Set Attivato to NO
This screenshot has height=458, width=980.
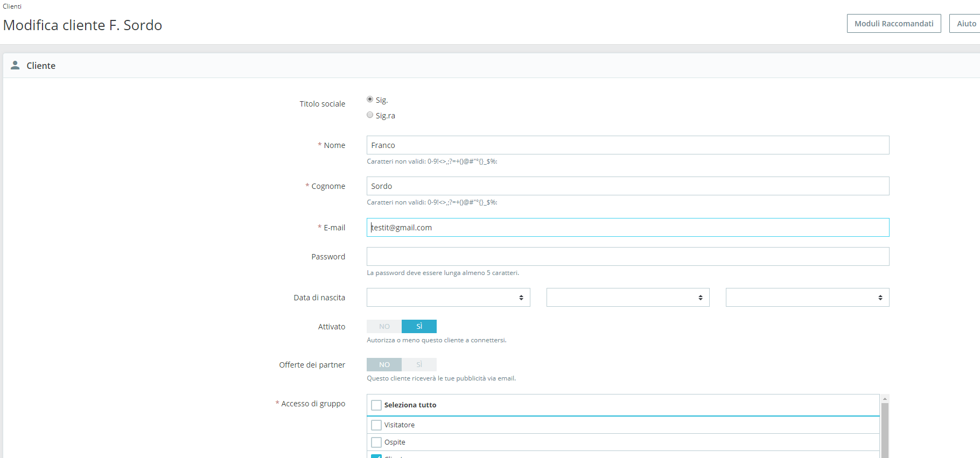pos(384,327)
